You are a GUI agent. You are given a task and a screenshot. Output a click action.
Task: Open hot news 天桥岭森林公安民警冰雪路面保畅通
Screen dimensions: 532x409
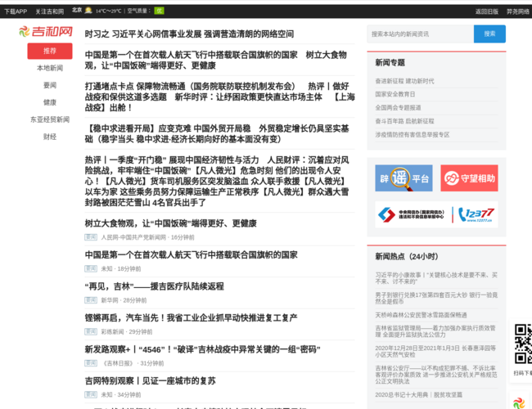[421, 315]
